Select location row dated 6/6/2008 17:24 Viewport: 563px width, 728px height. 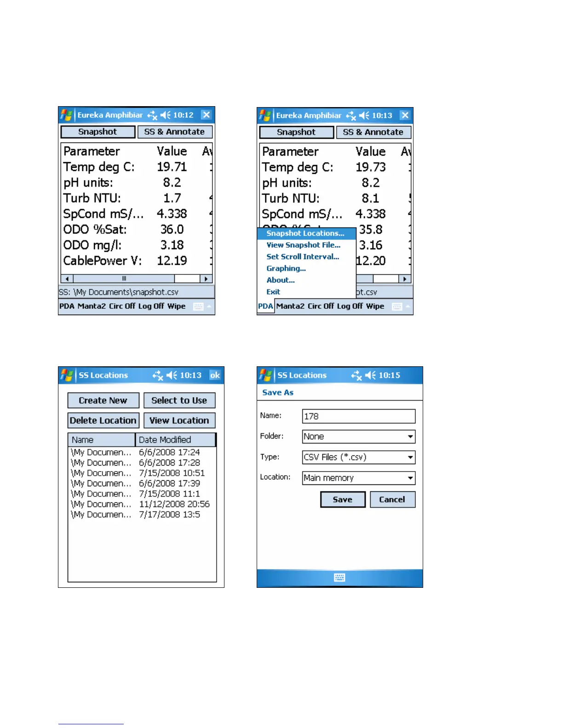point(142,453)
